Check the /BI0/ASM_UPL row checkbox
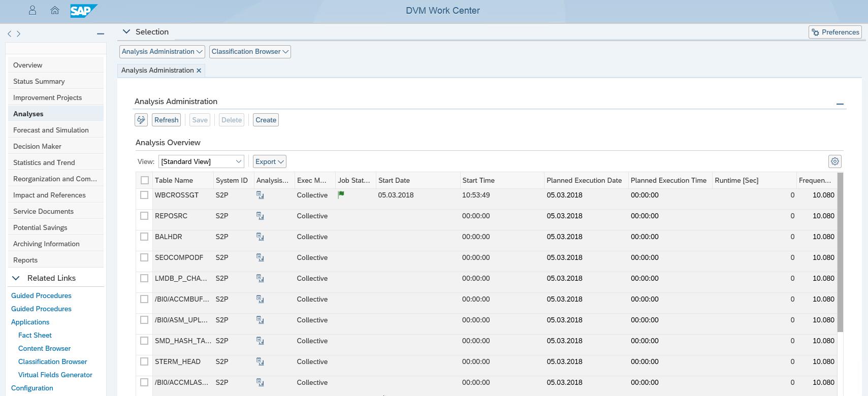Viewport: 868px width, 396px height. click(144, 320)
